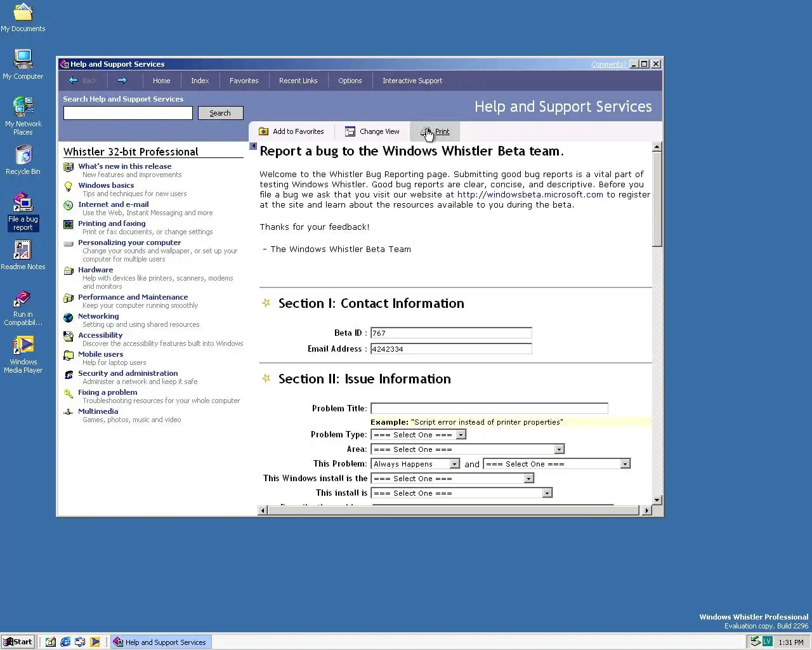This screenshot has width=812, height=650.
Task: Click the Email Address input field
Action: [x=451, y=348]
